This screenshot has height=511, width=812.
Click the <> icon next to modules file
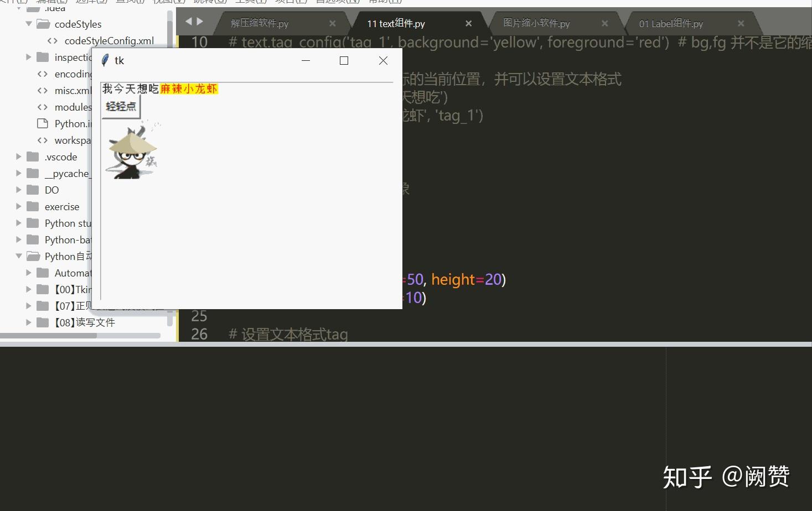tap(42, 107)
